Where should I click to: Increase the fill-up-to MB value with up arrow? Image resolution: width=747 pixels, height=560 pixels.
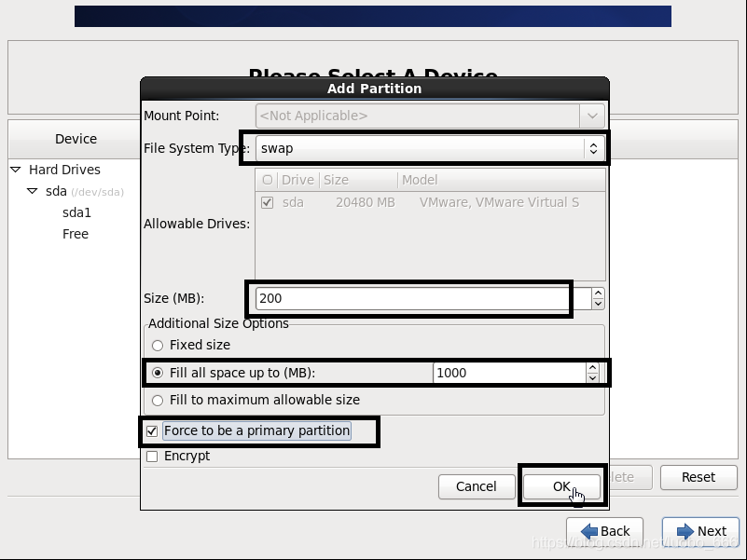pos(592,368)
